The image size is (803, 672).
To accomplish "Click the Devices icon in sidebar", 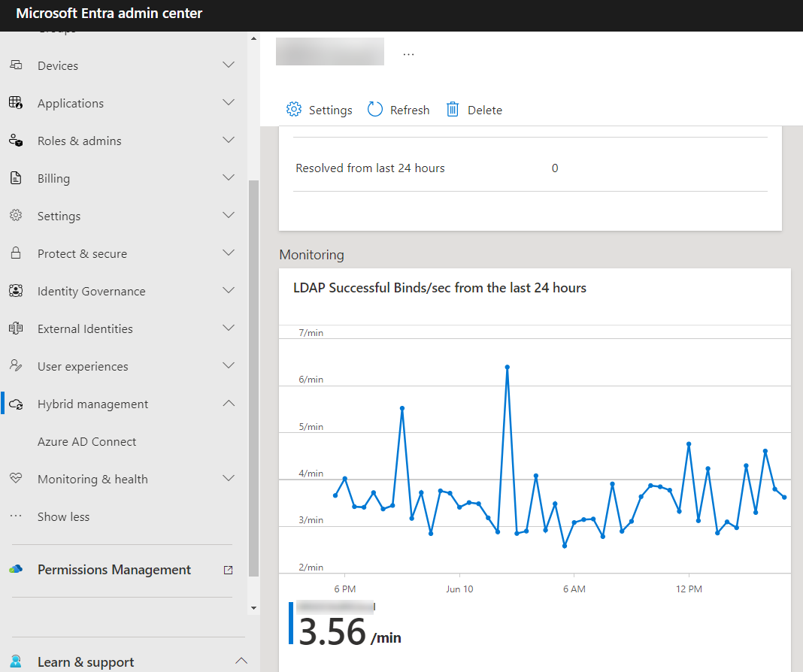I will (x=16, y=65).
